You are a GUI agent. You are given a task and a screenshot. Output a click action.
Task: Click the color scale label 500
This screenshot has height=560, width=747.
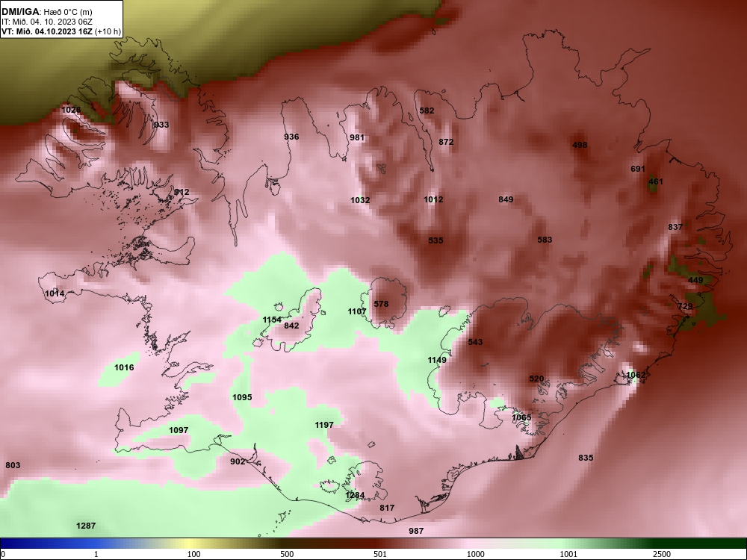(288, 554)
